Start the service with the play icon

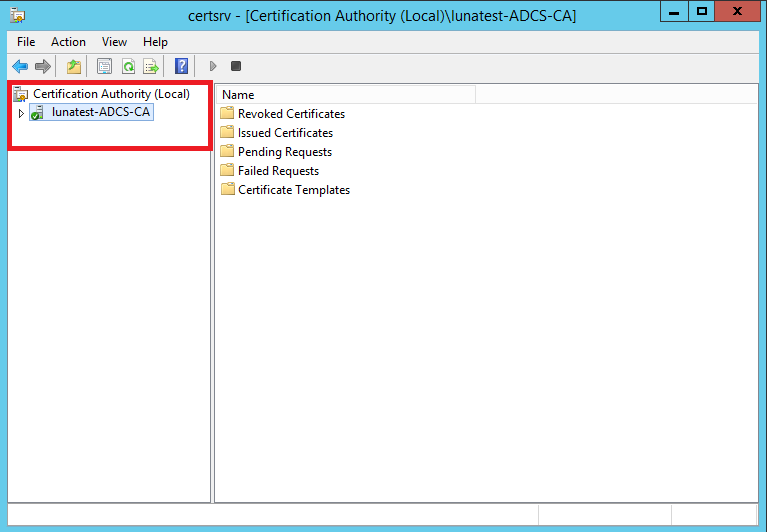pyautogui.click(x=213, y=66)
